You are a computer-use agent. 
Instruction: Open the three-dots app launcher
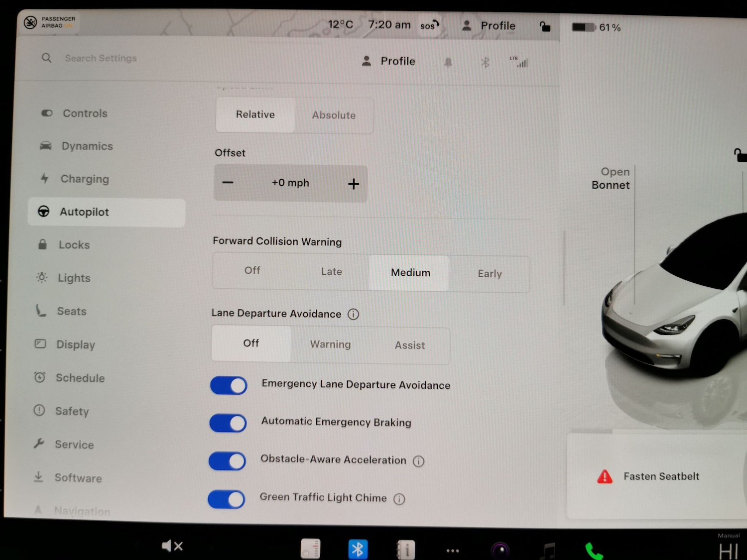point(453,551)
